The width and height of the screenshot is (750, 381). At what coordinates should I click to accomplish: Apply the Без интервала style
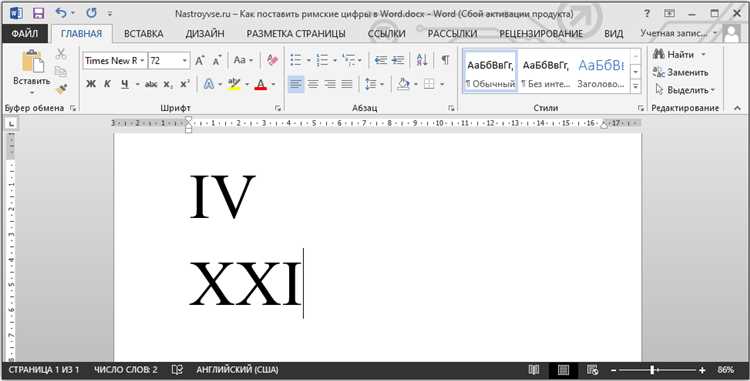(x=545, y=71)
